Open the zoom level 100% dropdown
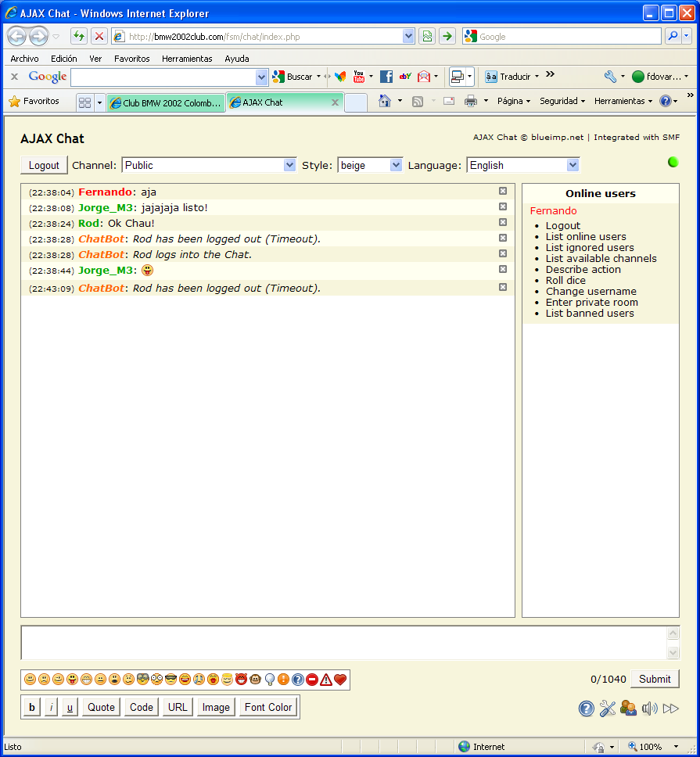 click(x=677, y=747)
